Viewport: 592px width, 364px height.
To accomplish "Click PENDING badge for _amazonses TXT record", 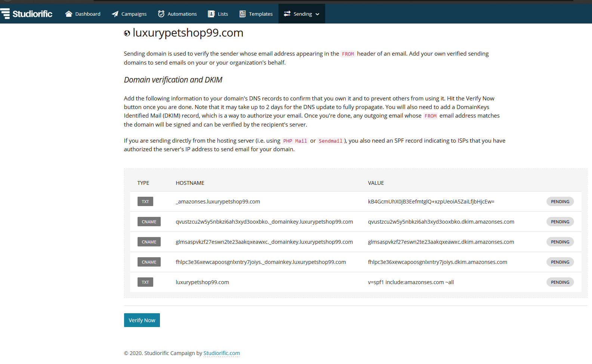I will 560,202.
